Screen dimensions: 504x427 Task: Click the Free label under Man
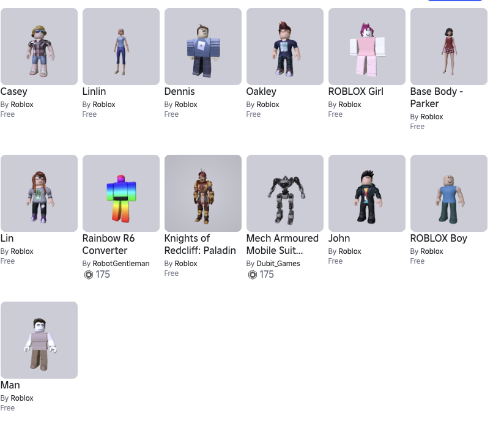pos(8,408)
